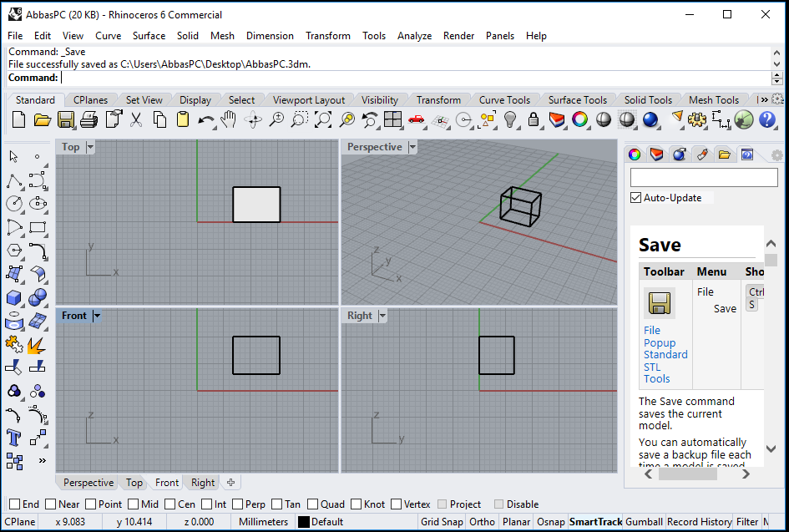Open the Surface menu
Screen dimensions: 789x532
tap(149, 36)
